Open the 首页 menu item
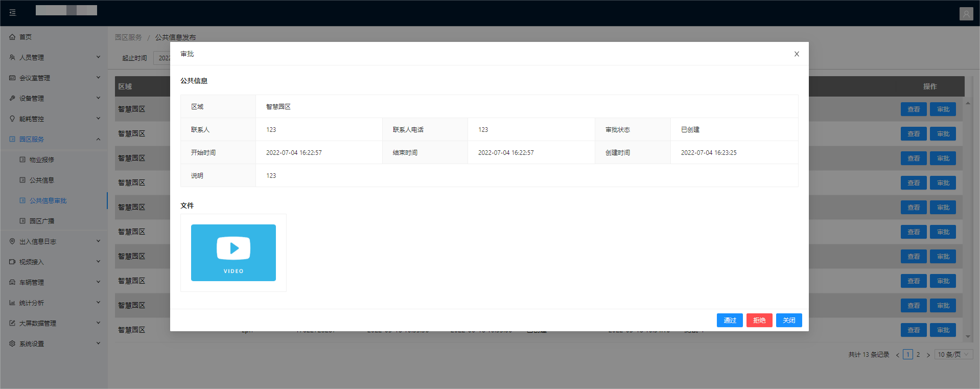 54,37
